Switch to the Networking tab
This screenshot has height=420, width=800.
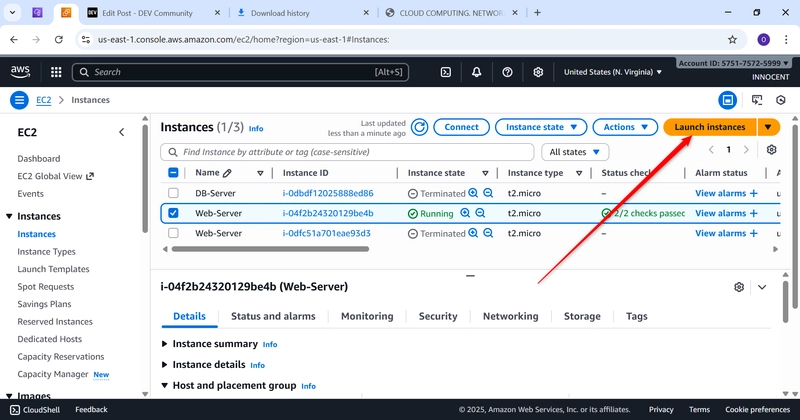(510, 316)
